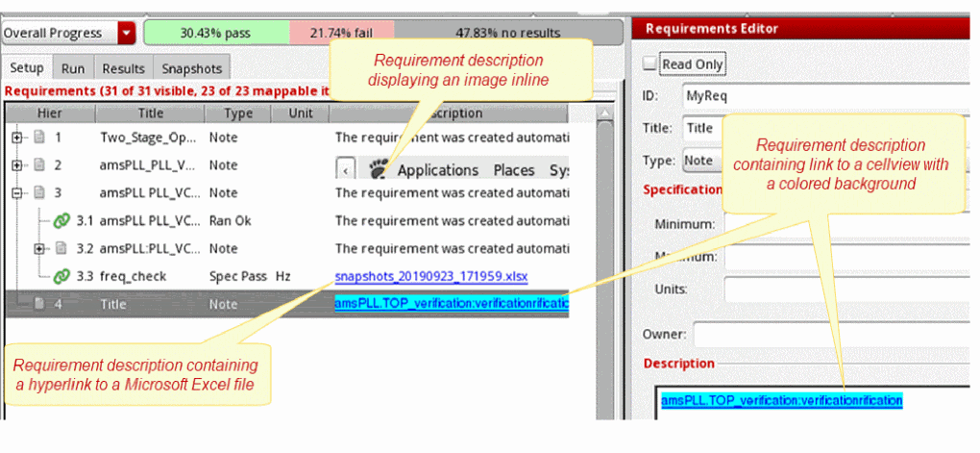Viewport: 980px width, 453px height.
Task: Select the Two_Stage_Op... requirement title
Action: click(150, 138)
